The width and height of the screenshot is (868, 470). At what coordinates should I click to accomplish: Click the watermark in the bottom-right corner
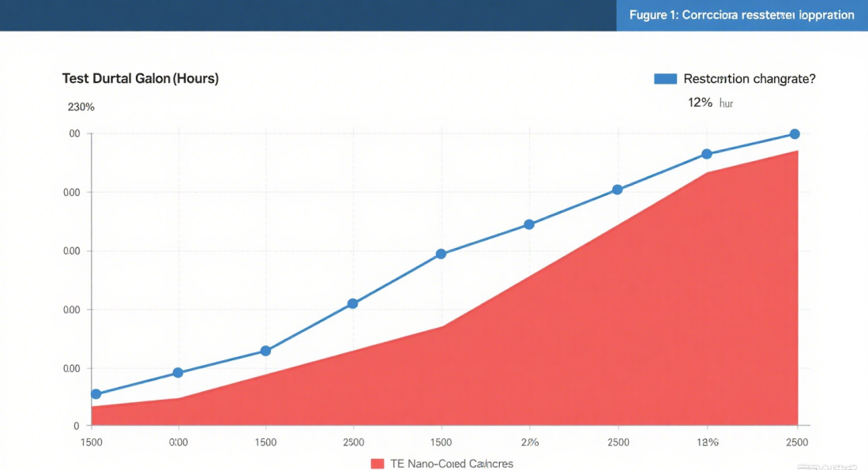[831, 464]
